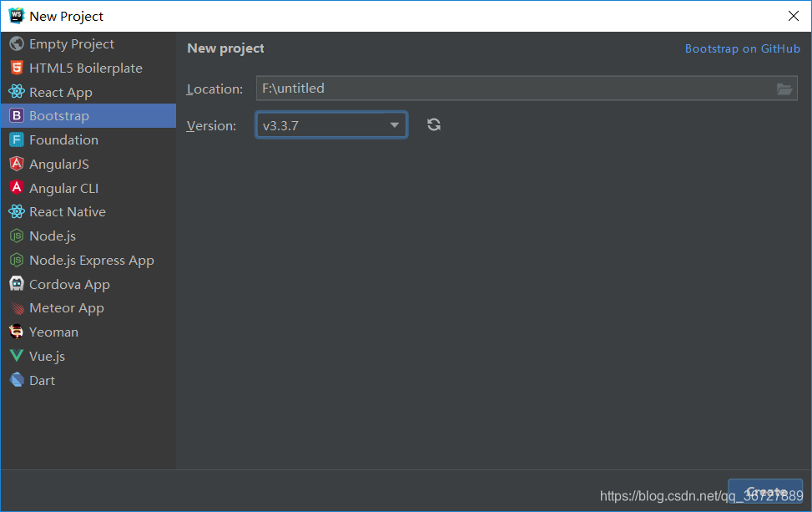Select React Native template
The image size is (812, 512).
(x=88, y=211)
